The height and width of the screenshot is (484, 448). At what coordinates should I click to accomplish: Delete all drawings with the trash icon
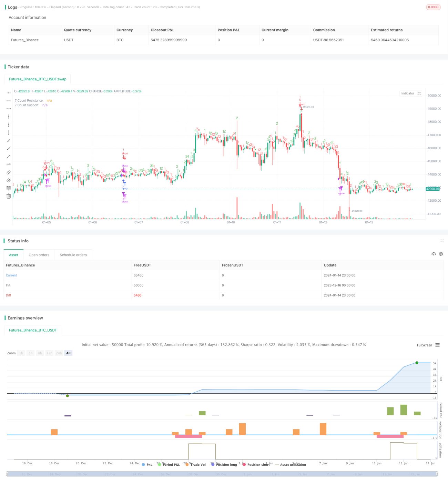pyautogui.click(x=9, y=196)
